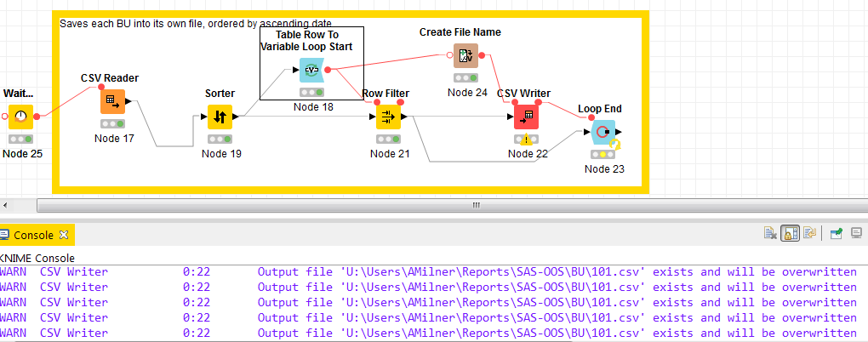Clear the console output

[x=769, y=232]
